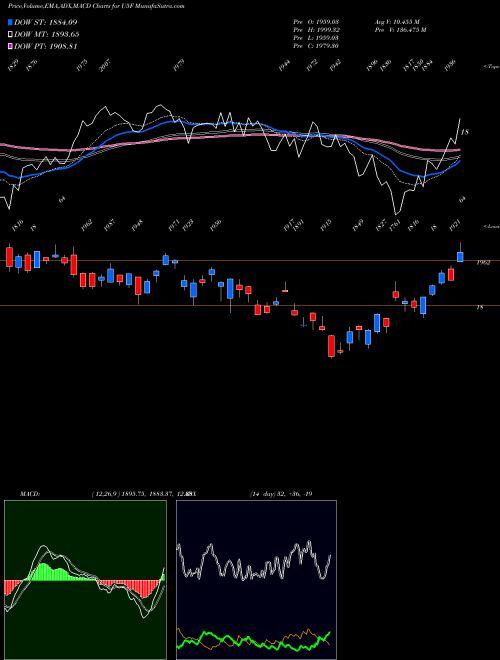Click the '<Lows' axis label
Screen dimensions: 500x660
[x=491, y=226]
